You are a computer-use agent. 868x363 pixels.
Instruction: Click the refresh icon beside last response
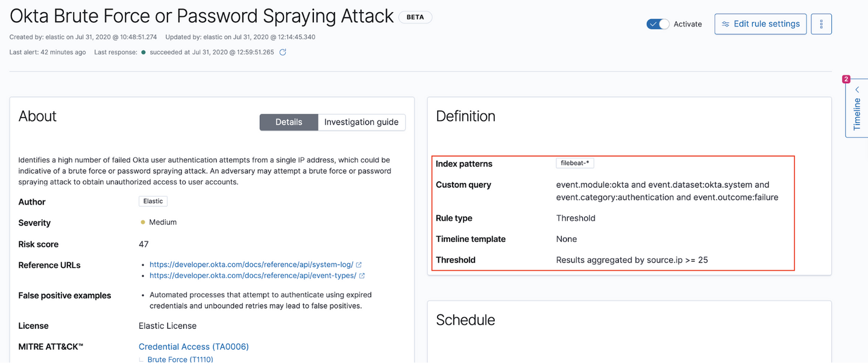(283, 52)
